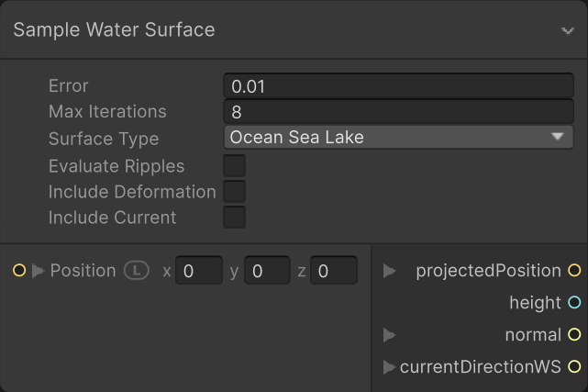Toggle the Position local space L badge
Screen dimensions: 588x392
[137, 271]
